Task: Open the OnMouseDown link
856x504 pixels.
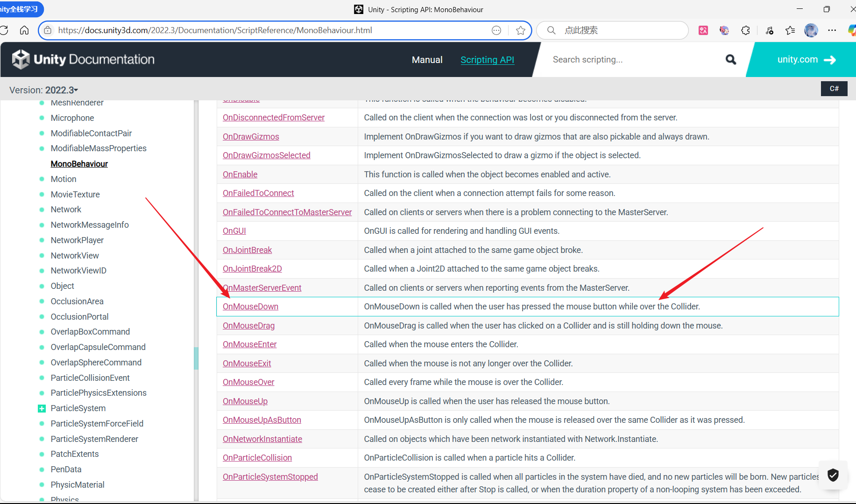Action: (x=250, y=307)
